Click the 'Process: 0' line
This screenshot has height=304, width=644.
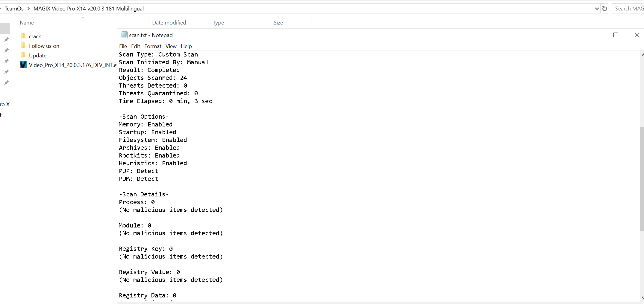point(137,202)
